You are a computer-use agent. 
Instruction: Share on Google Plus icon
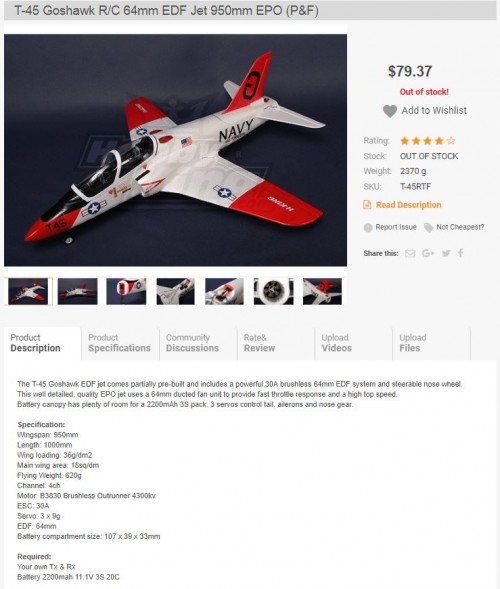428,254
